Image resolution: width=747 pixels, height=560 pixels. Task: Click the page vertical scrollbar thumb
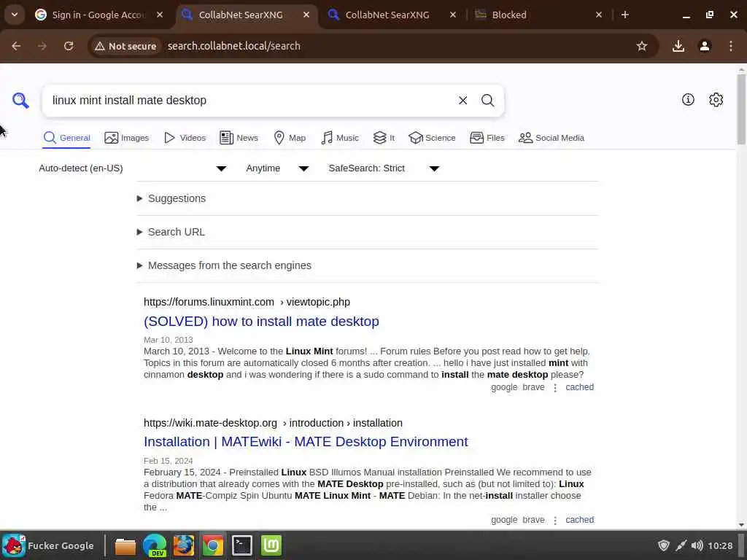coord(741,109)
